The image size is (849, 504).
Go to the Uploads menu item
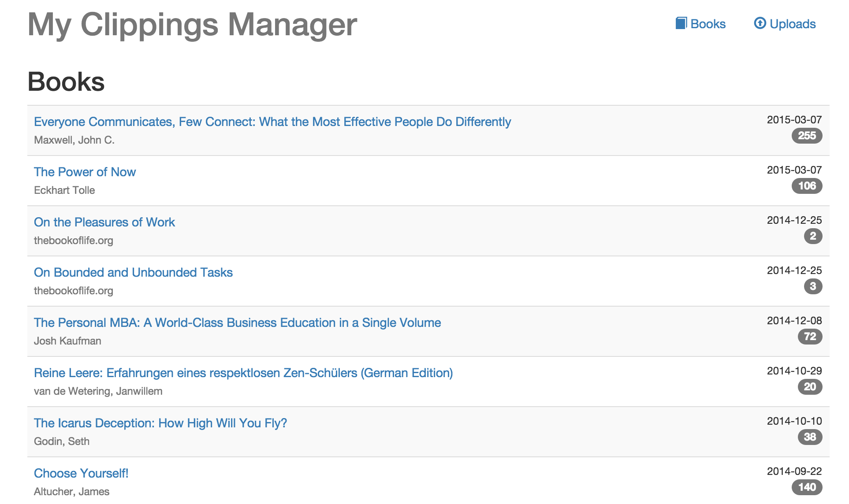[792, 24]
